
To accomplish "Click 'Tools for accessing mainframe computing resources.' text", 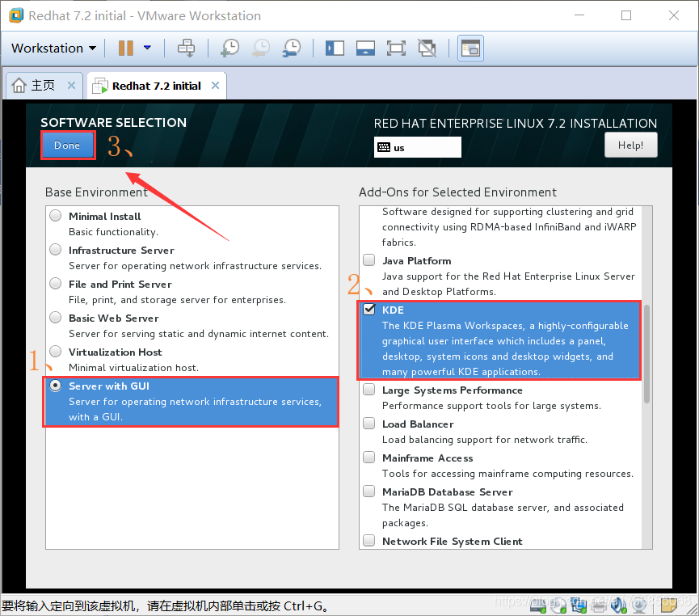I will point(507,474).
